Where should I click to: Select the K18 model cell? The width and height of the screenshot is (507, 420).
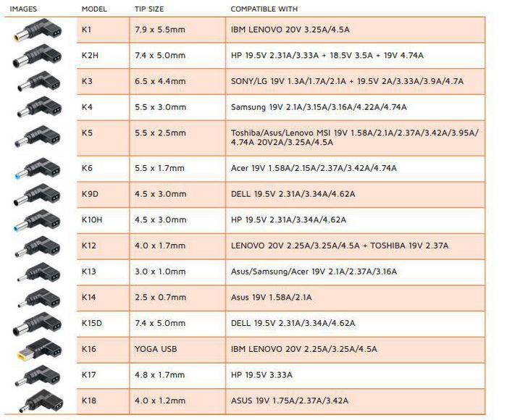click(x=103, y=401)
